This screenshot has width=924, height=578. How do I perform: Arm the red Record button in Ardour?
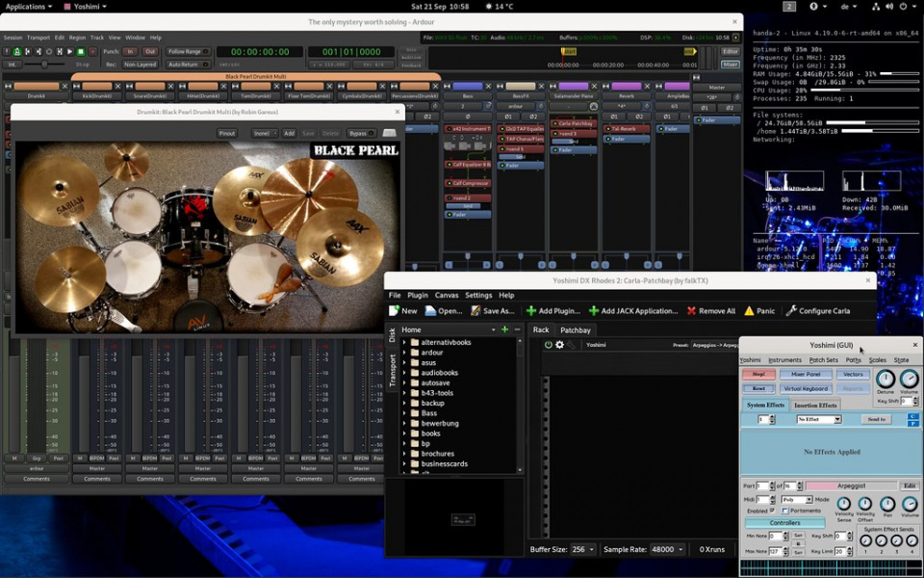92,51
